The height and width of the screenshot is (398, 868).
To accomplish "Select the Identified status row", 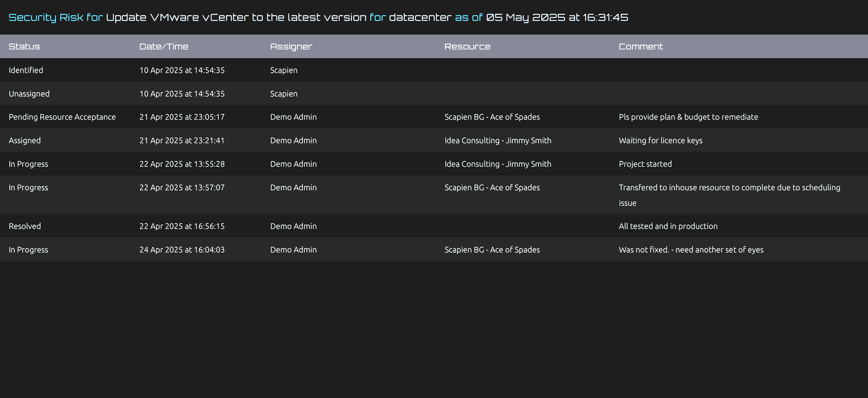I will pyautogui.click(x=26, y=70).
